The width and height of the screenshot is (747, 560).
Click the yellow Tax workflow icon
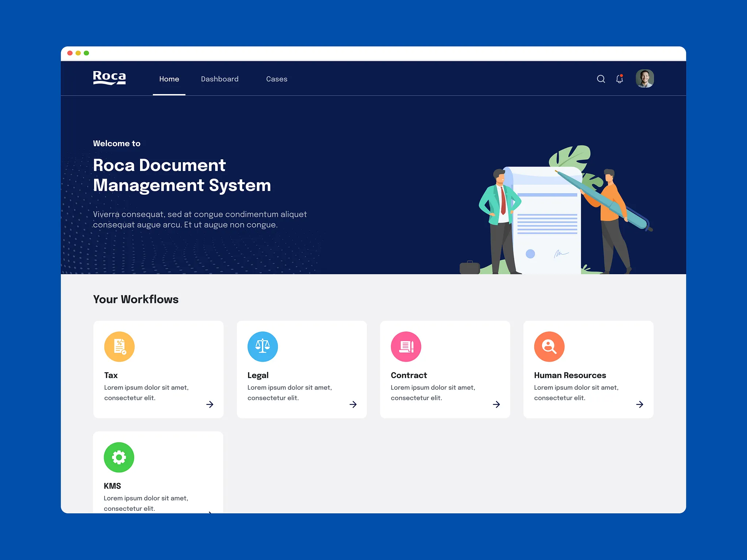(119, 346)
